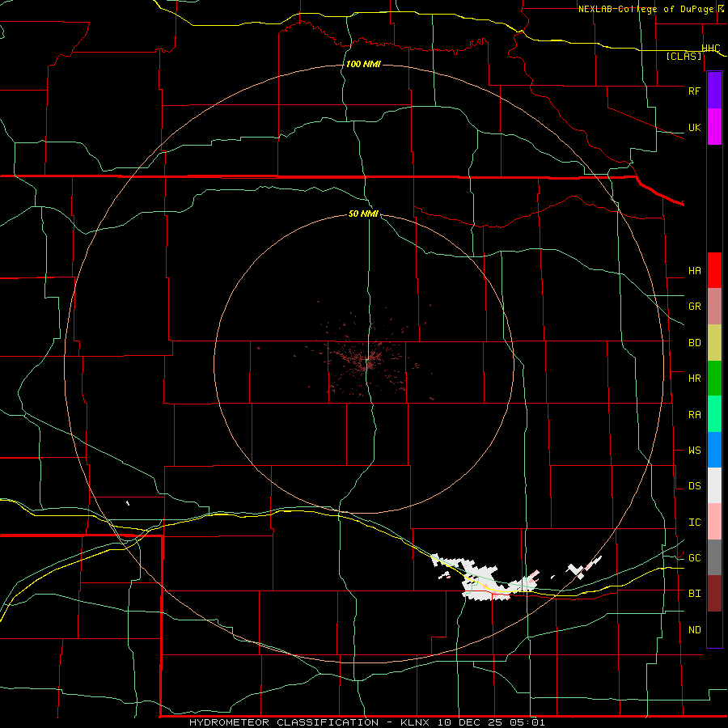Click the HYDROMETEOR CLASSIFICATION title text

click(284, 722)
